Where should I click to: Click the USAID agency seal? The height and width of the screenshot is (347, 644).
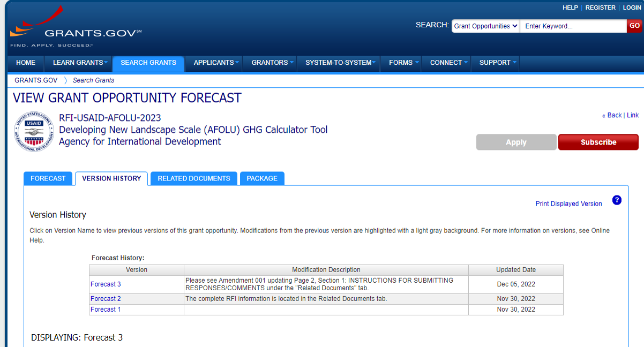[x=34, y=131]
